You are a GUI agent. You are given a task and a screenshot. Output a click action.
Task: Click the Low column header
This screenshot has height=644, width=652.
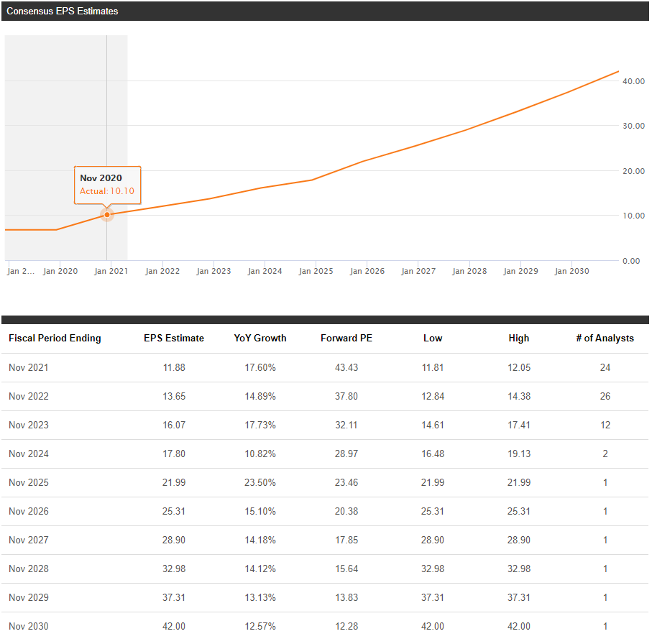tap(433, 339)
